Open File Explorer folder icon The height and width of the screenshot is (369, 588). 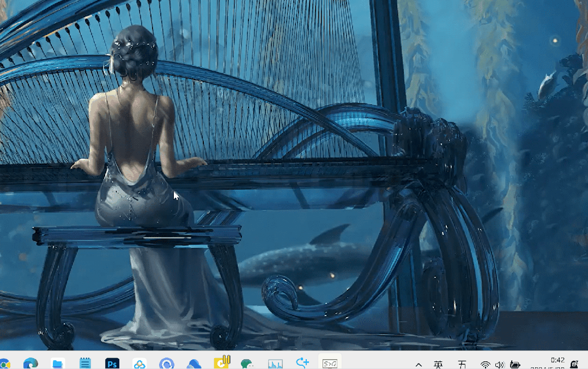(x=58, y=363)
